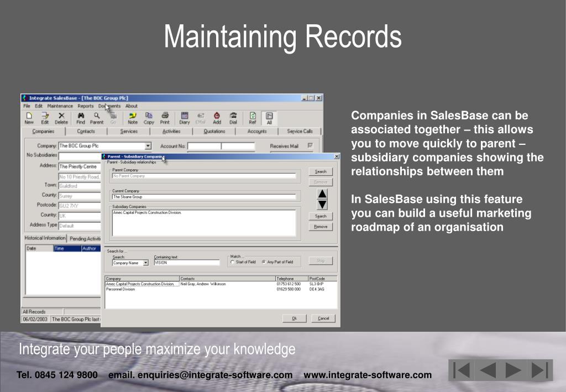Click Search button for Subsidiary Companies
This screenshot has width=566, height=392.
click(x=321, y=216)
